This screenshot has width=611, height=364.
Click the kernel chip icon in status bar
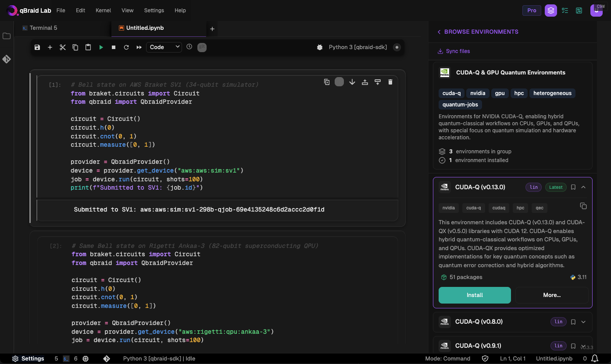86,359
